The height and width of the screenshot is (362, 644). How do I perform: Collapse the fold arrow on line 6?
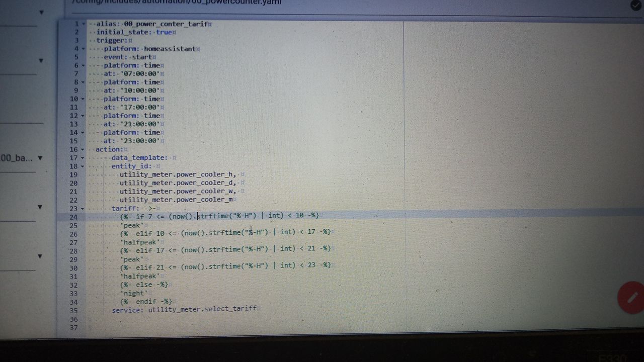click(x=84, y=65)
